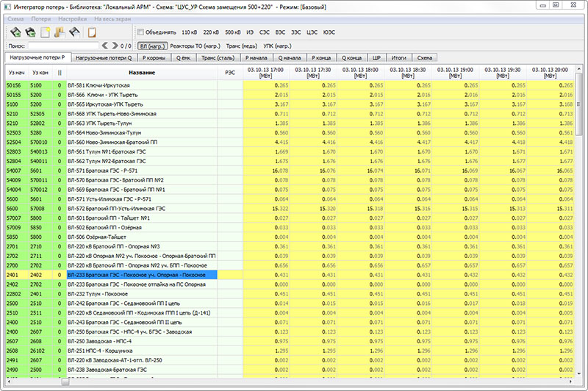
Task: Go to previous search result arrow
Action: tap(105, 46)
